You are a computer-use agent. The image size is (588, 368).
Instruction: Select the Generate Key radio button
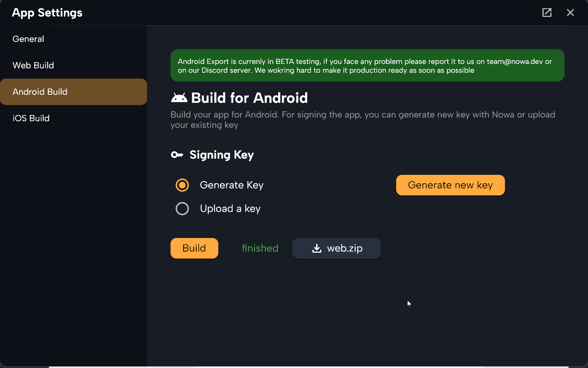pos(182,185)
